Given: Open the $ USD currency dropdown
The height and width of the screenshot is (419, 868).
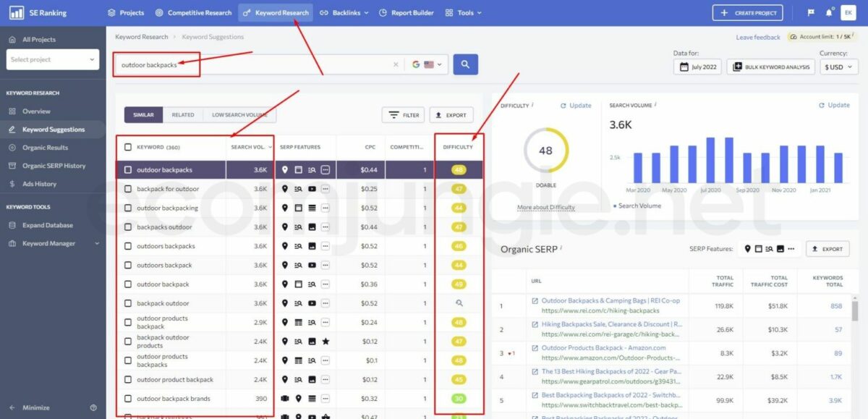Looking at the screenshot, I should pos(838,67).
